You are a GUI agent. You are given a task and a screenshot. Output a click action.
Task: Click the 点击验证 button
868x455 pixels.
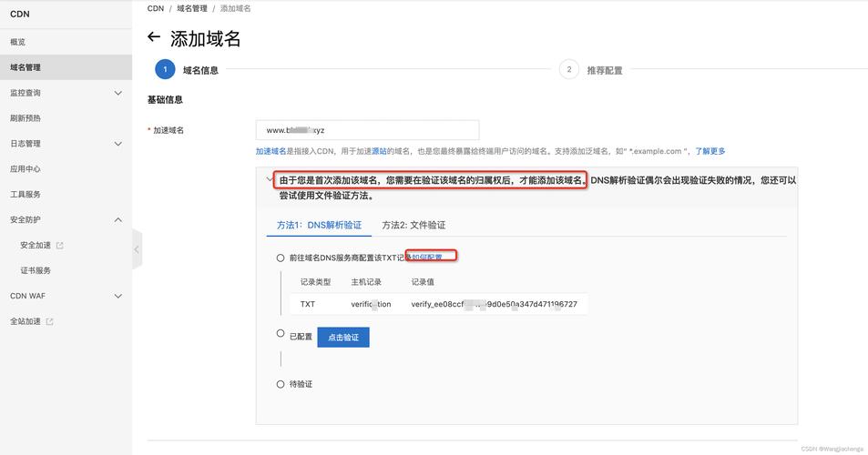point(343,338)
